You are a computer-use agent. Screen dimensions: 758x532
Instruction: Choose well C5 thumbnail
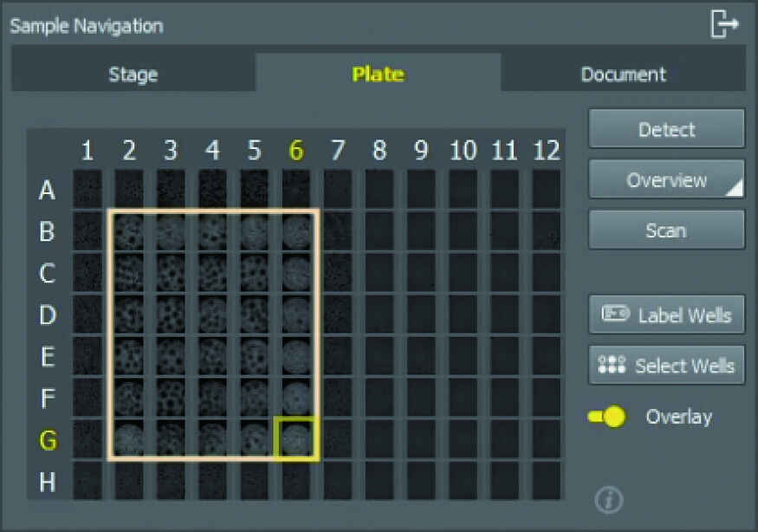click(254, 273)
